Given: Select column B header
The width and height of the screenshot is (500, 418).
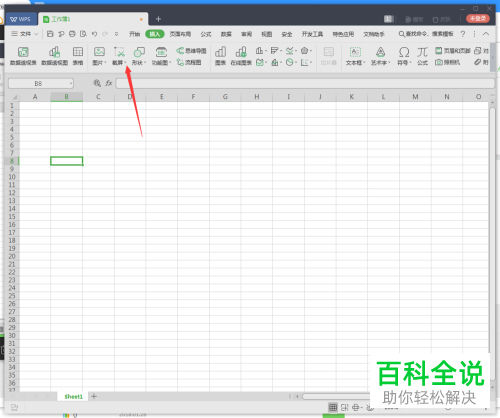Looking at the screenshot, I should [x=67, y=97].
